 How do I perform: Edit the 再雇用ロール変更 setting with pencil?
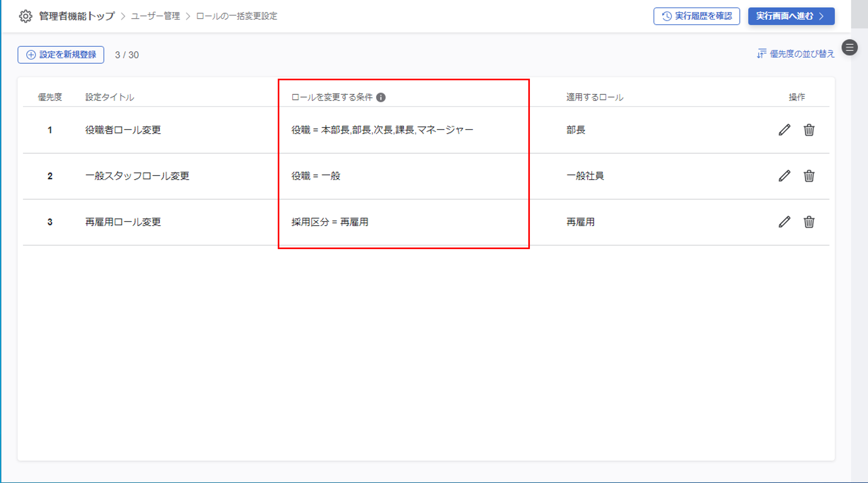(784, 222)
